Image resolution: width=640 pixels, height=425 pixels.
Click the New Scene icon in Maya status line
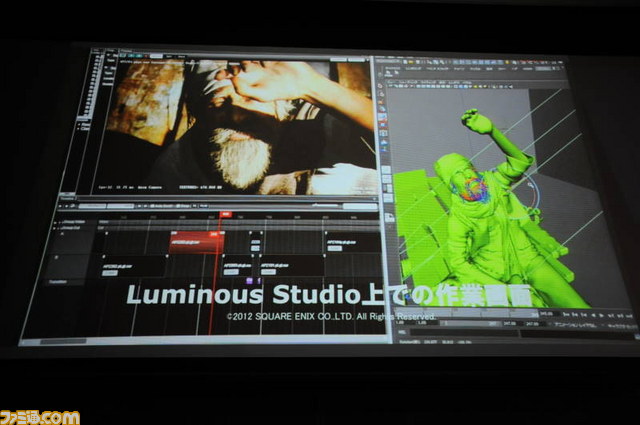(406, 62)
